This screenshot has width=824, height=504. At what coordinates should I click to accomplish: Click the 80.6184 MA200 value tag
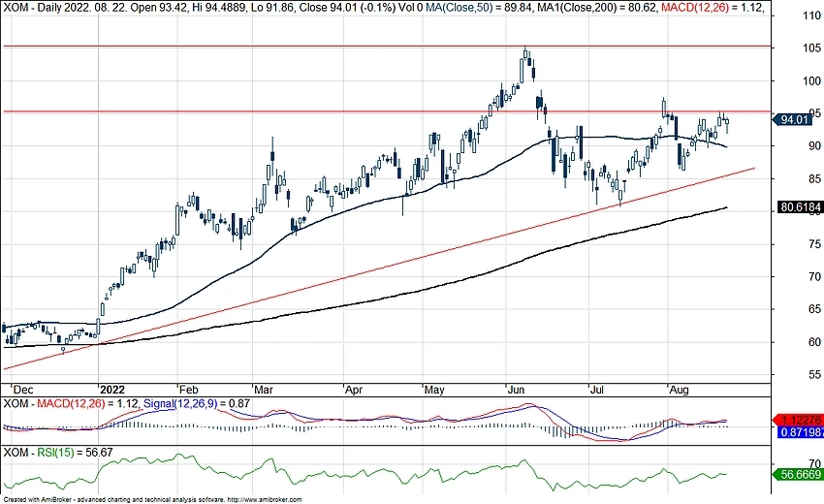click(x=800, y=207)
